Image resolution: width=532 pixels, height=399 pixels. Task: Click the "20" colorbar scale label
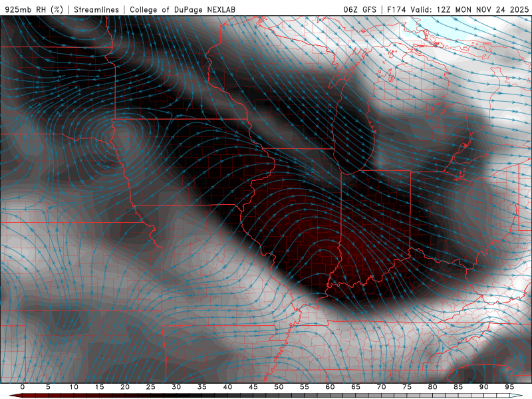(x=125, y=387)
